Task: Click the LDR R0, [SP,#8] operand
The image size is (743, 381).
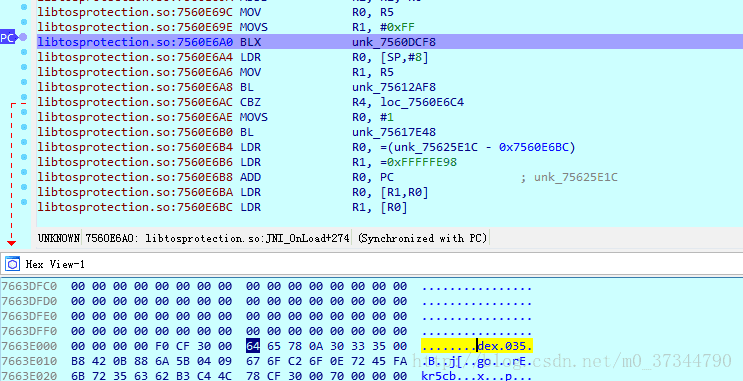Action: (x=390, y=57)
